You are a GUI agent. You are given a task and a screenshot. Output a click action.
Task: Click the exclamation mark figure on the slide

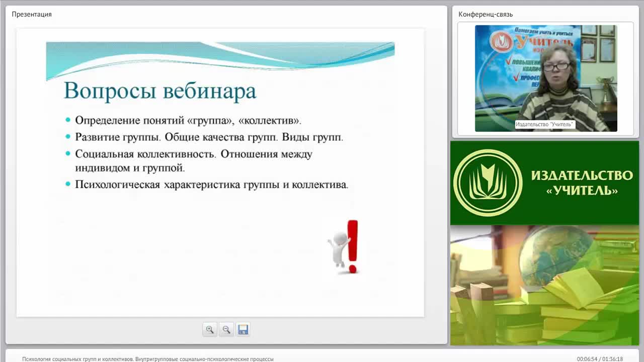point(344,247)
